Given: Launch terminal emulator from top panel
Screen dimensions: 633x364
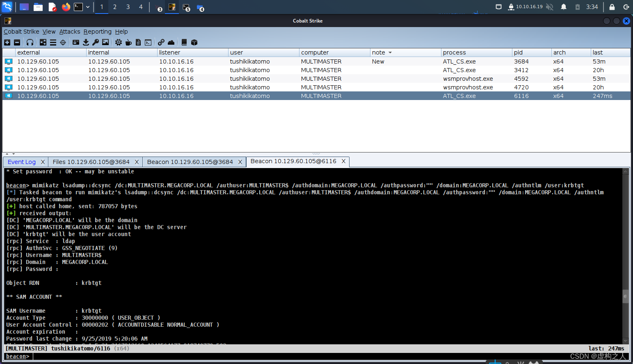Looking at the screenshot, I should 78,7.
